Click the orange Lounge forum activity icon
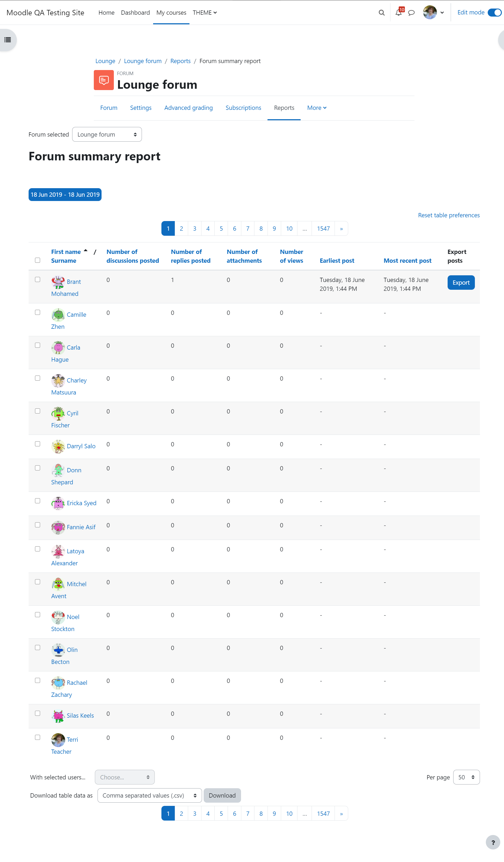This screenshot has height=862, width=504. pyautogui.click(x=104, y=80)
